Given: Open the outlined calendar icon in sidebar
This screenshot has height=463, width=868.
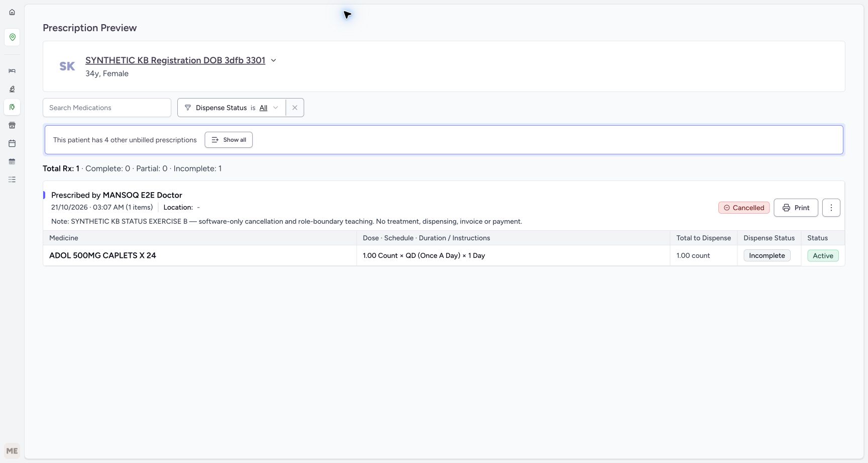Looking at the screenshot, I should coord(12,143).
